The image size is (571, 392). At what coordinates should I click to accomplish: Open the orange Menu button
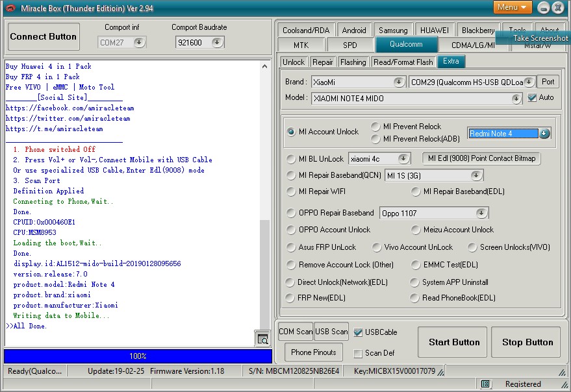[x=513, y=7]
